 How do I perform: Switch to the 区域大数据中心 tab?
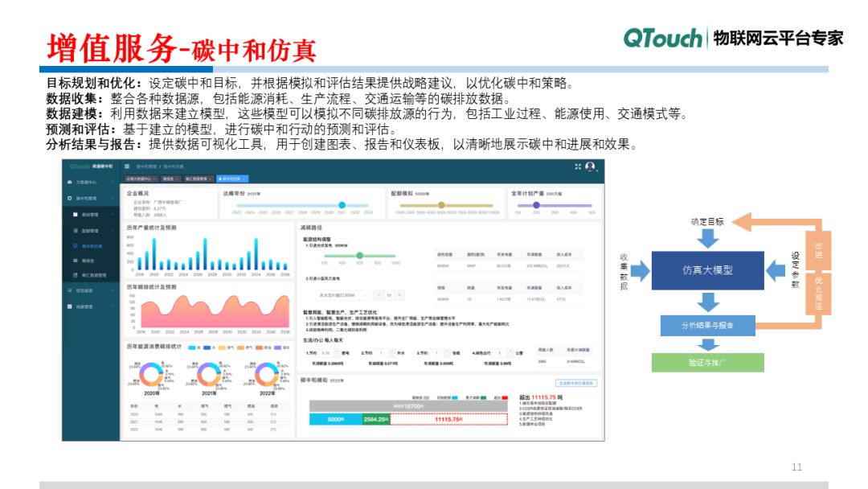141,179
